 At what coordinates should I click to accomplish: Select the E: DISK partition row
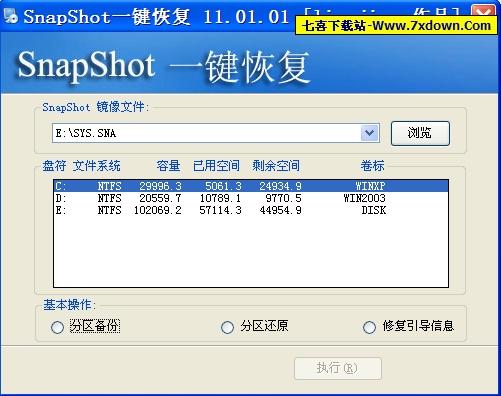[251, 210]
